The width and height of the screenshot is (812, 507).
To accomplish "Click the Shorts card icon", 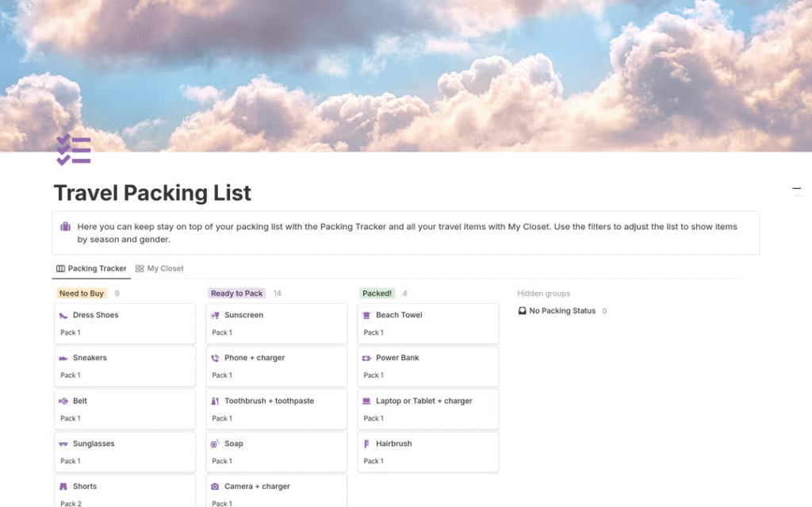I will [63, 487].
